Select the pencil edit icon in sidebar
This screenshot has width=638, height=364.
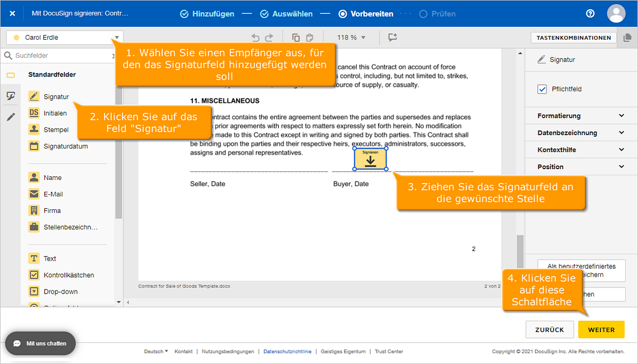(10, 117)
